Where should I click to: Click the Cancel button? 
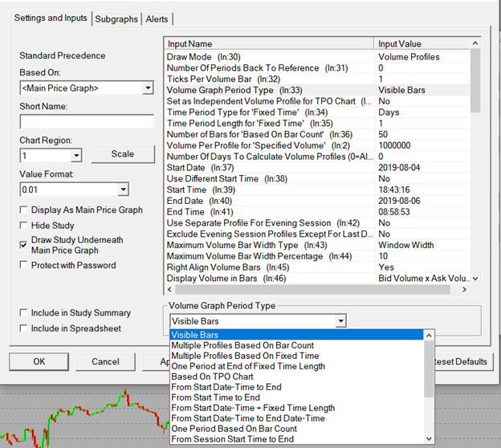click(105, 361)
